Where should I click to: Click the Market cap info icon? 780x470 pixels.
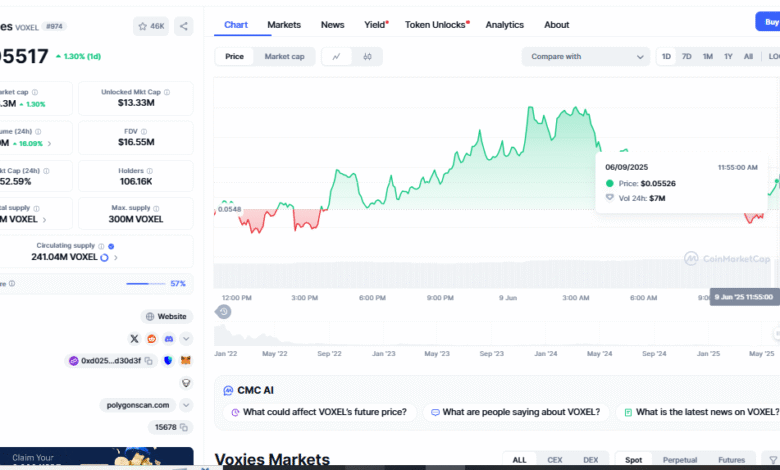[x=35, y=92]
